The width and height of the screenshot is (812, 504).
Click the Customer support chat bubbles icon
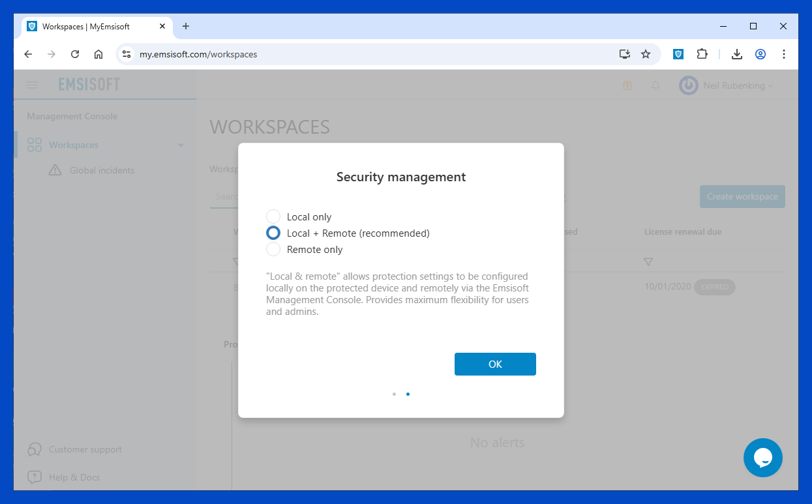(x=35, y=450)
